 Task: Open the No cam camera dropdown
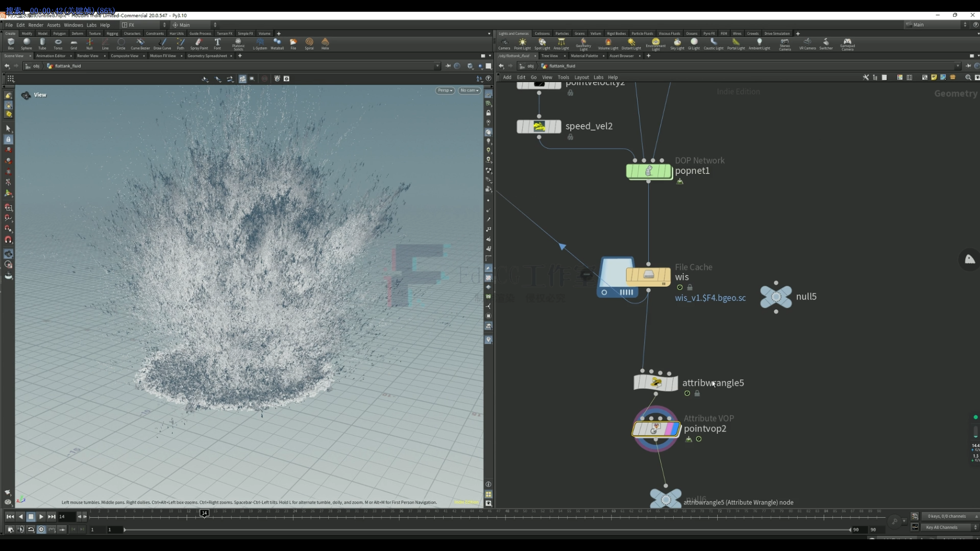tap(469, 90)
